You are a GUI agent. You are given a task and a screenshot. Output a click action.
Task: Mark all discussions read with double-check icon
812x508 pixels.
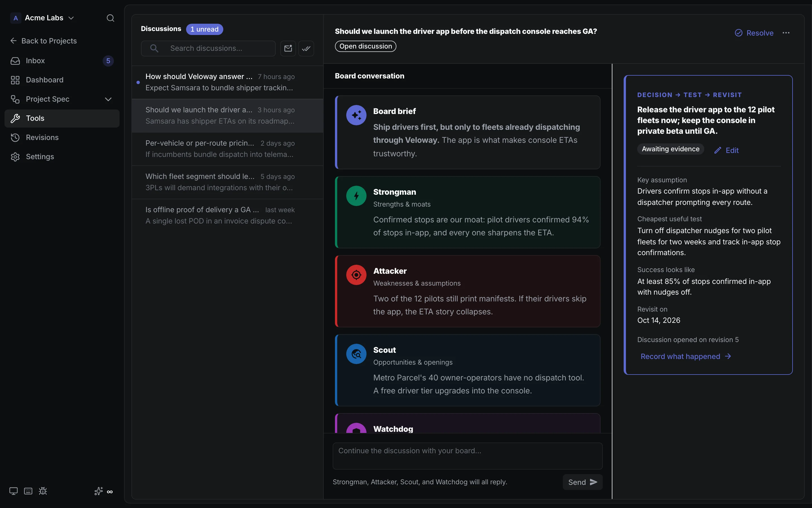click(306, 48)
